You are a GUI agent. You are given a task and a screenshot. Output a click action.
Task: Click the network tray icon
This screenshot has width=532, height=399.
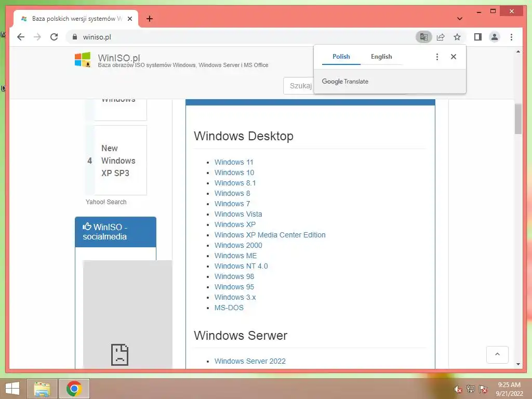(x=470, y=389)
